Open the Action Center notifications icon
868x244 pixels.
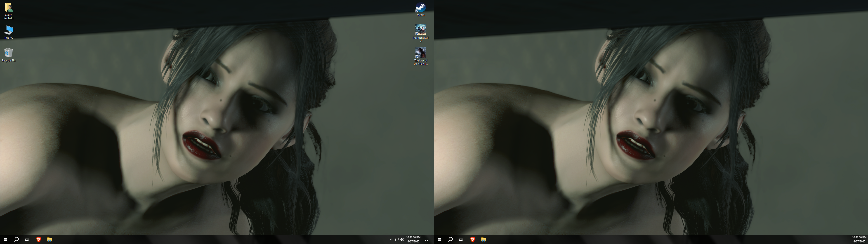(427, 240)
